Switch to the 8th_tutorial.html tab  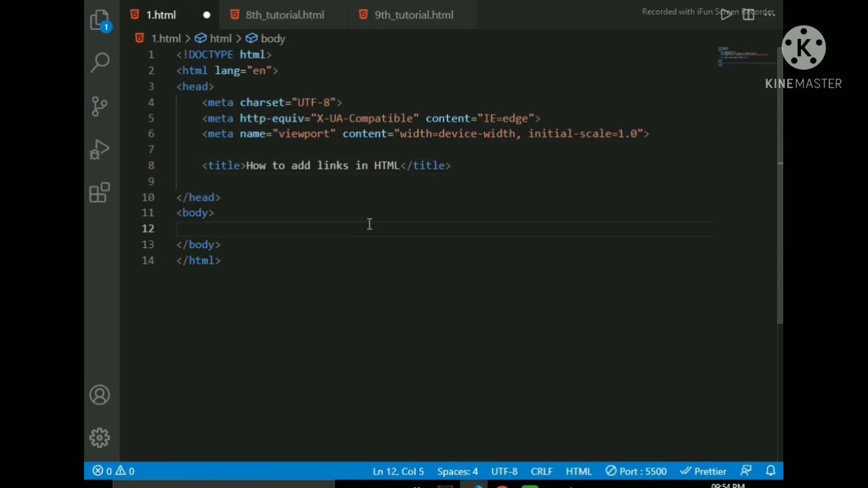coord(284,15)
